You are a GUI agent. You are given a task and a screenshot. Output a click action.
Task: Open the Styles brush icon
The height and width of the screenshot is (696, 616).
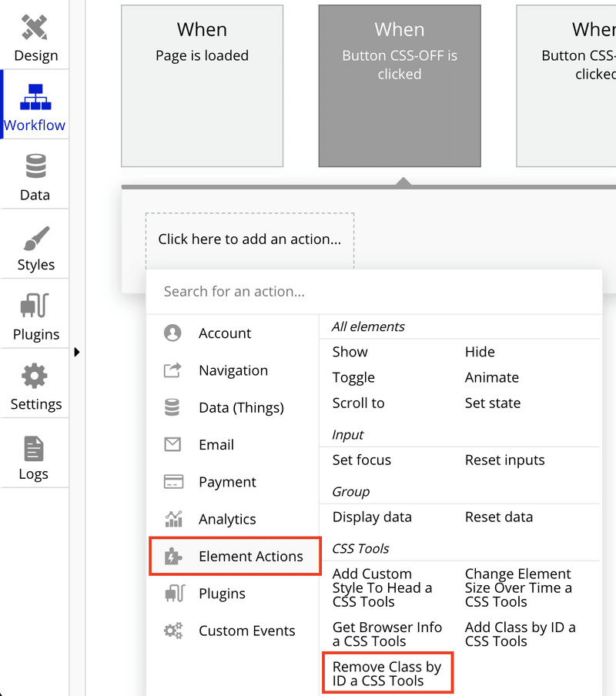coord(36,238)
